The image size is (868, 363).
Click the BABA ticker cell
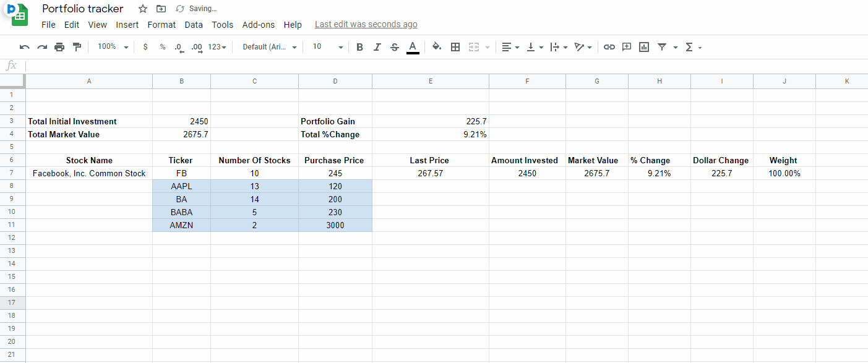tap(182, 212)
